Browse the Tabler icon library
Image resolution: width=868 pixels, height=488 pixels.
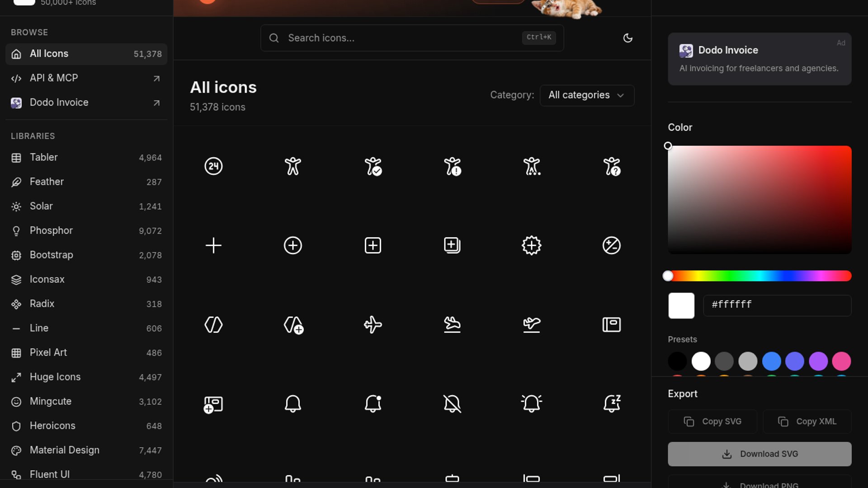point(86,158)
